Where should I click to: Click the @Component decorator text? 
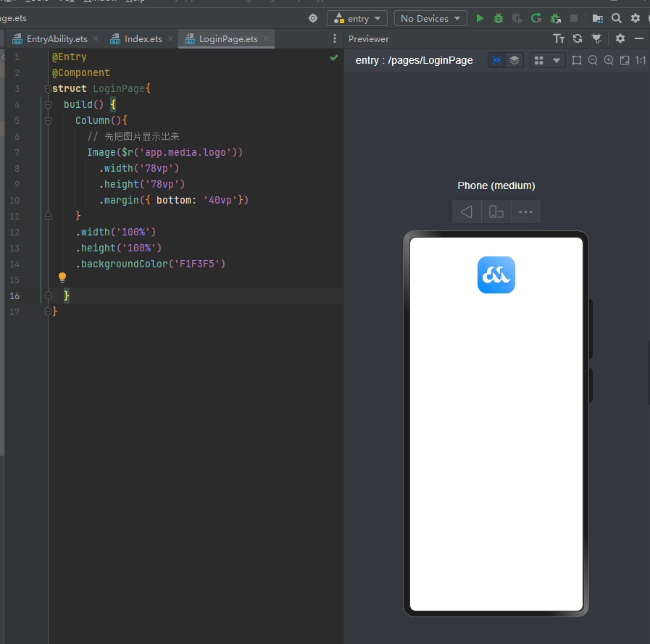click(81, 73)
